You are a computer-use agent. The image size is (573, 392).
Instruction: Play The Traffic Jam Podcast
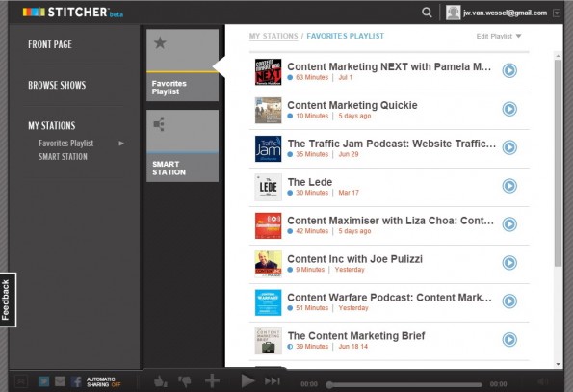click(509, 147)
